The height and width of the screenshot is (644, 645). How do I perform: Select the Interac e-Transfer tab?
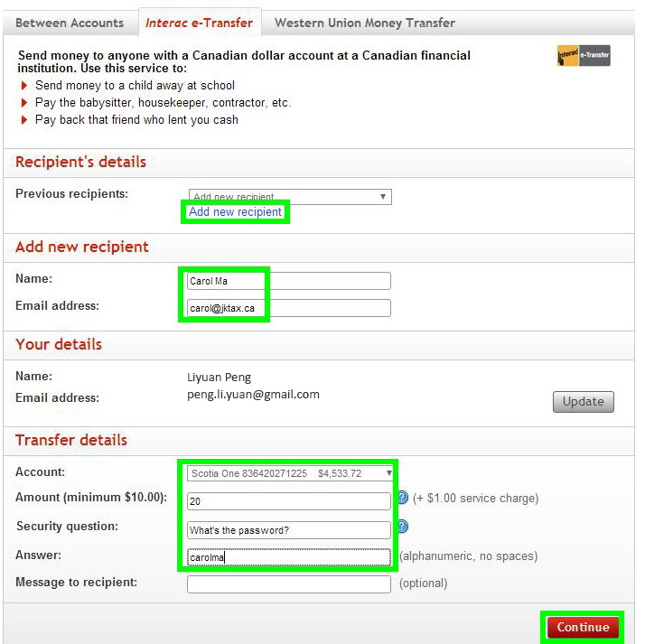pos(199,23)
